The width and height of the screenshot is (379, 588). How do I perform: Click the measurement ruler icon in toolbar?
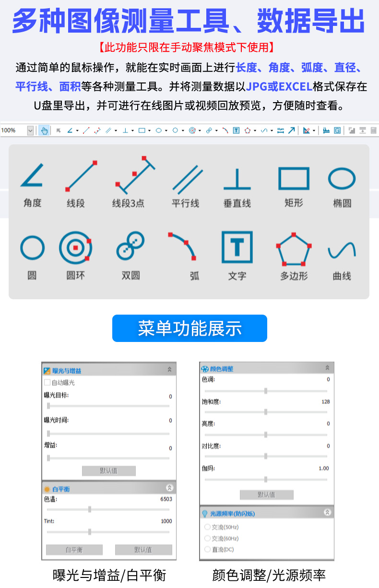point(326,130)
